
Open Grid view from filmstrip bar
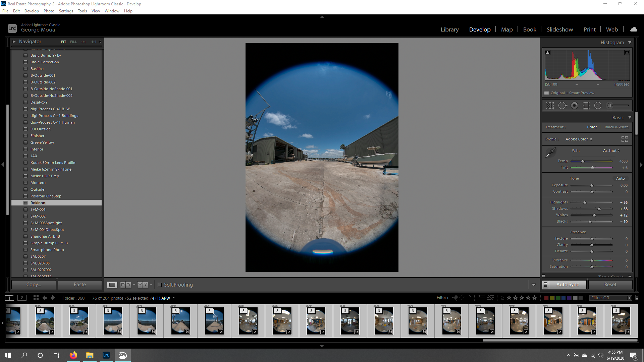pyautogui.click(x=36, y=298)
